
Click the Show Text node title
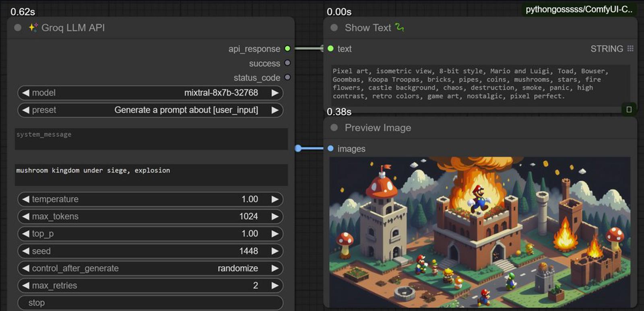(368, 28)
